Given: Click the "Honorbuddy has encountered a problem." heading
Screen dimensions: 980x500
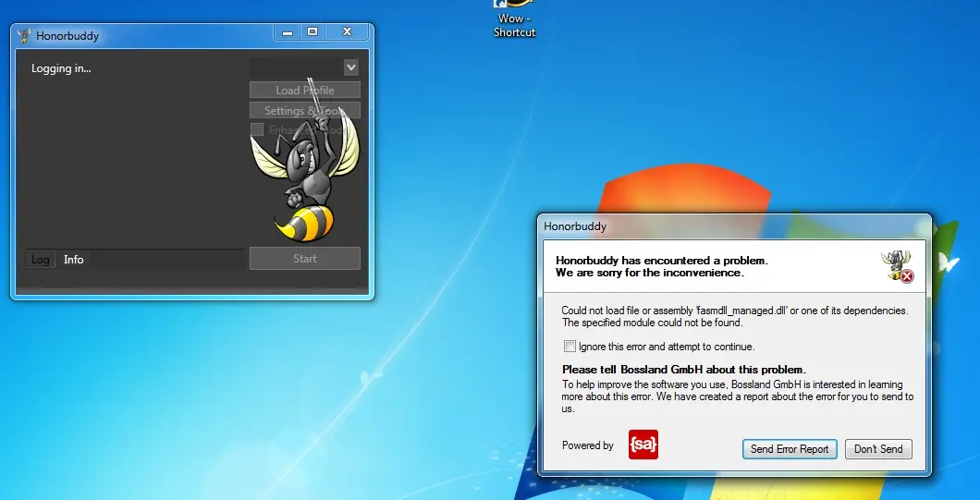Looking at the screenshot, I should tap(662, 261).
